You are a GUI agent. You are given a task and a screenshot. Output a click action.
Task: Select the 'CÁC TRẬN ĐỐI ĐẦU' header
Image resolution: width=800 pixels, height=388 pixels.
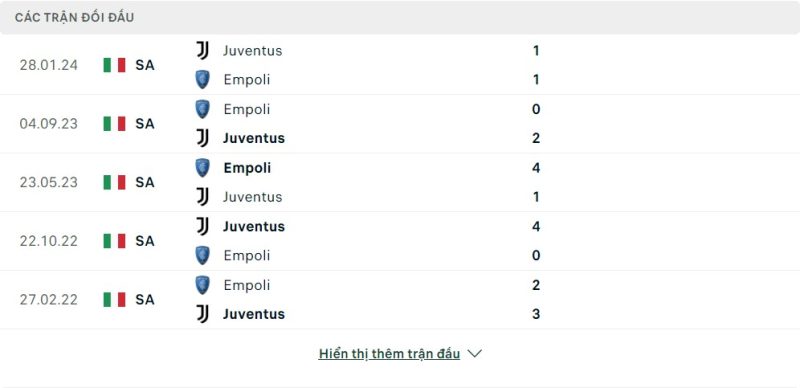click(74, 17)
